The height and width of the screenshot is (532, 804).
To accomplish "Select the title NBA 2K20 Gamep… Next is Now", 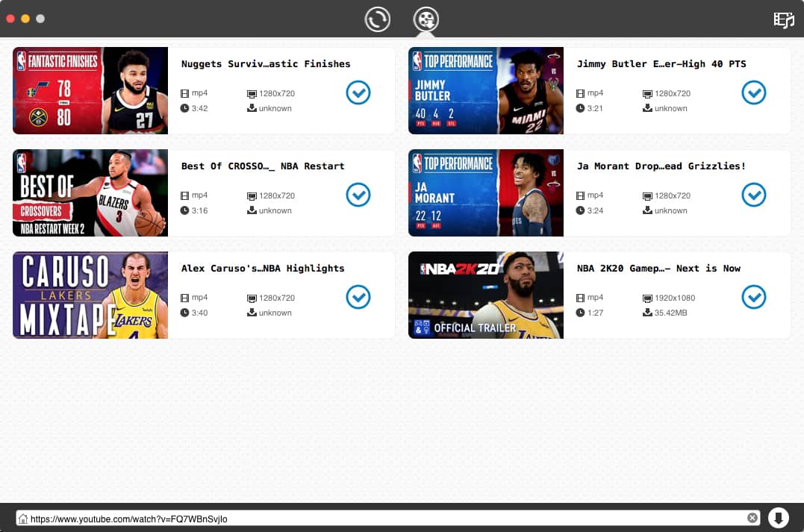I will (x=658, y=268).
